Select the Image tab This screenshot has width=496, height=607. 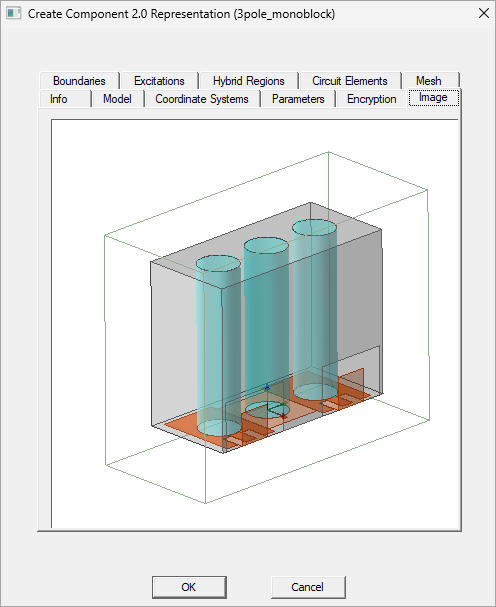pos(433,98)
